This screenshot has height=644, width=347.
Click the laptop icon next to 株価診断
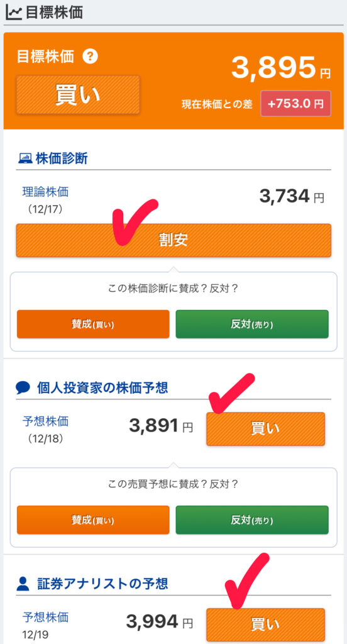(x=25, y=158)
